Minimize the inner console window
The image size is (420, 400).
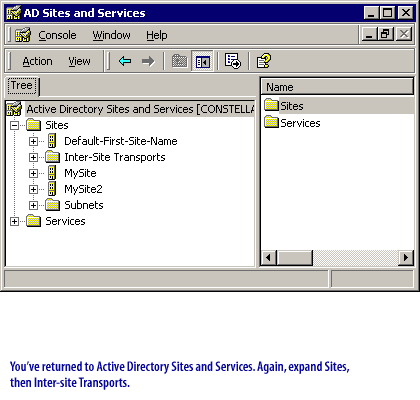[369, 34]
